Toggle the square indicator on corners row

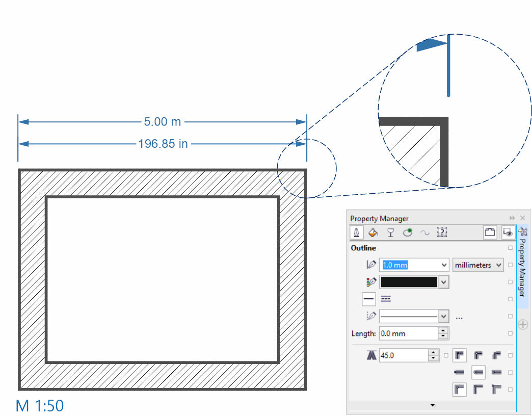pos(510,355)
